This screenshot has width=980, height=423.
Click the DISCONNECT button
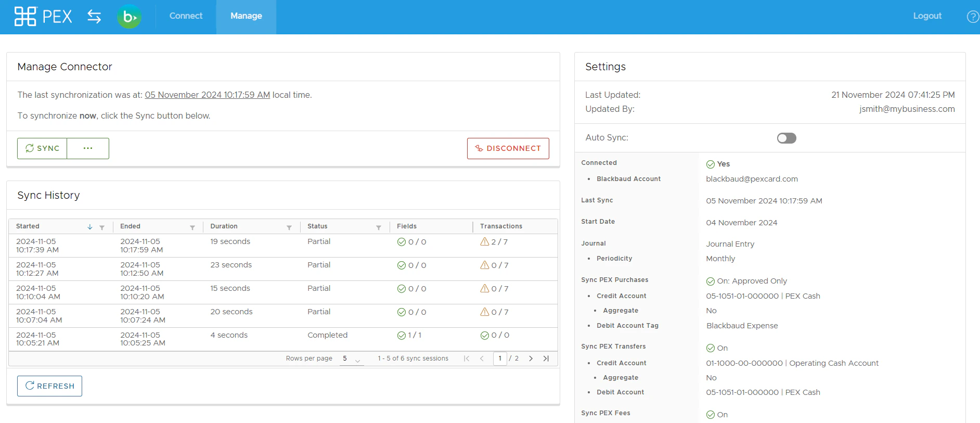pos(508,148)
